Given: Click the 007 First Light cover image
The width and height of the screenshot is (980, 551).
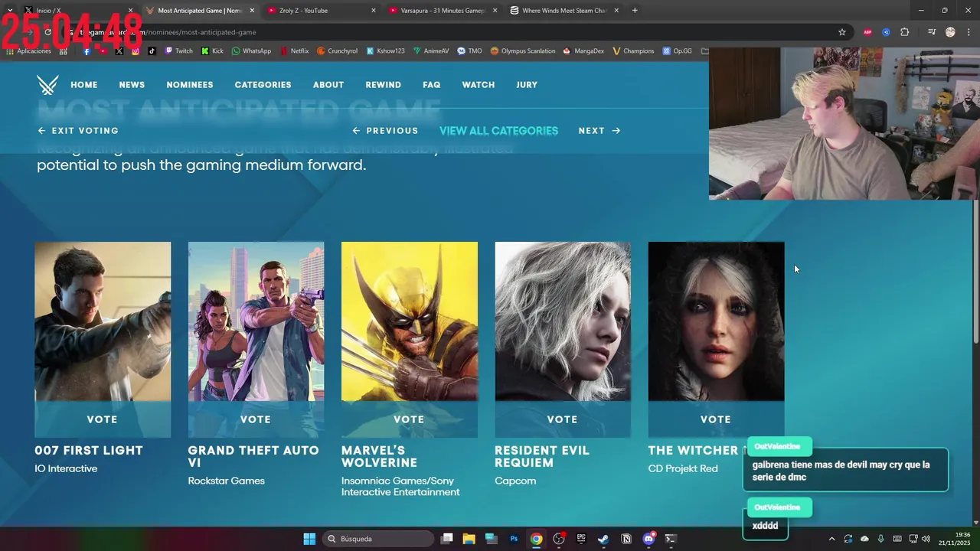Looking at the screenshot, I should click(x=103, y=321).
